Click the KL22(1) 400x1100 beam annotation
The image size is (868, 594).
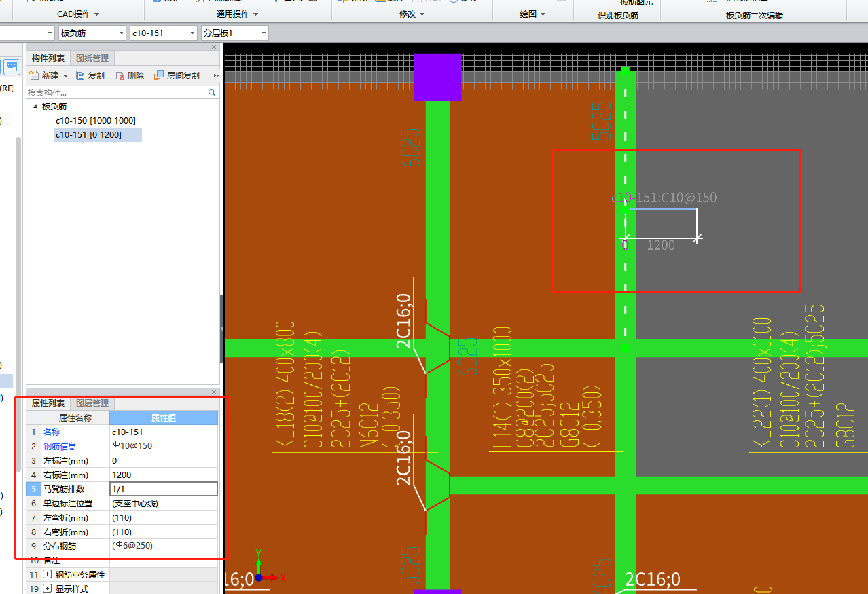coord(762,384)
